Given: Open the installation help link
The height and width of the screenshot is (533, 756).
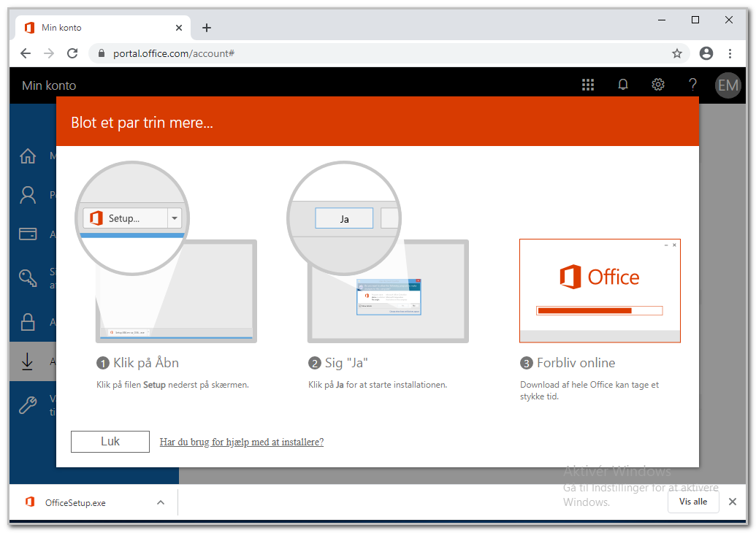Looking at the screenshot, I should [242, 442].
